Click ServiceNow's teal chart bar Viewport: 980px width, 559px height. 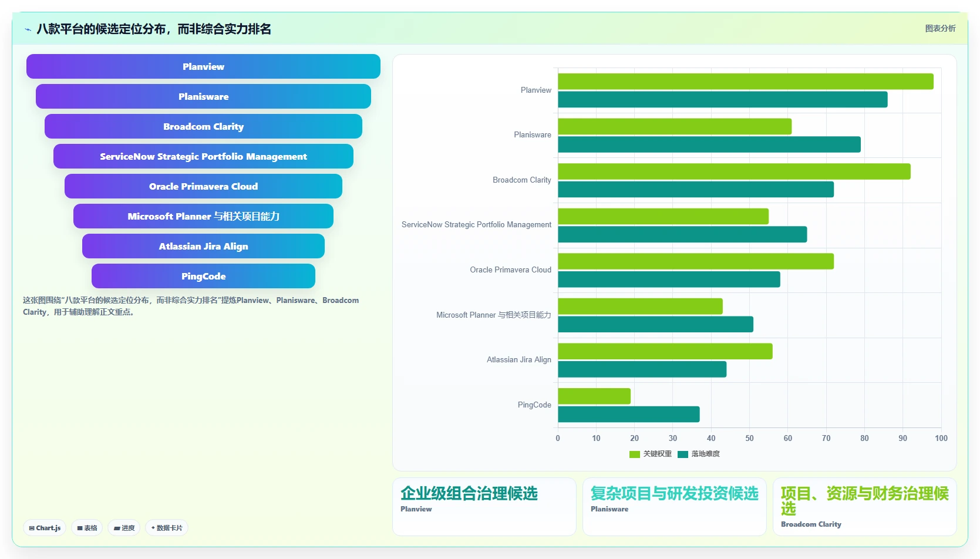pyautogui.click(x=682, y=234)
